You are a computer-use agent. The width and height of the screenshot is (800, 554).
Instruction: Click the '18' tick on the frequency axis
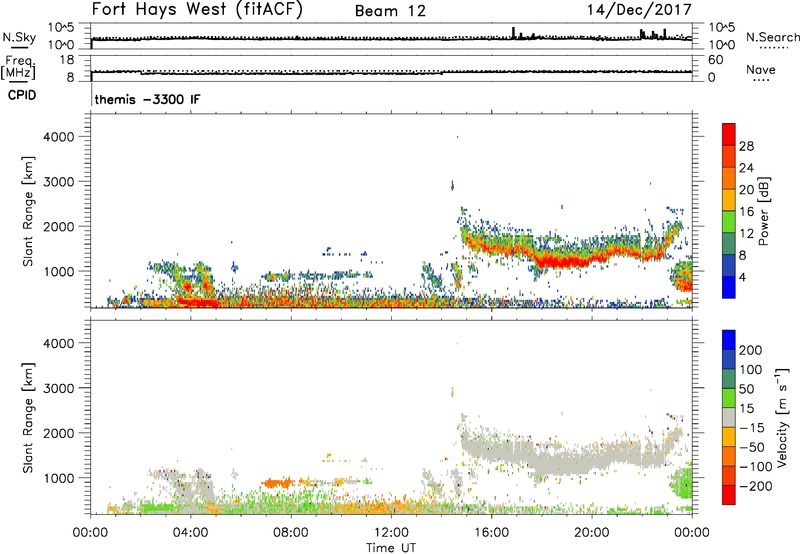tap(67, 60)
